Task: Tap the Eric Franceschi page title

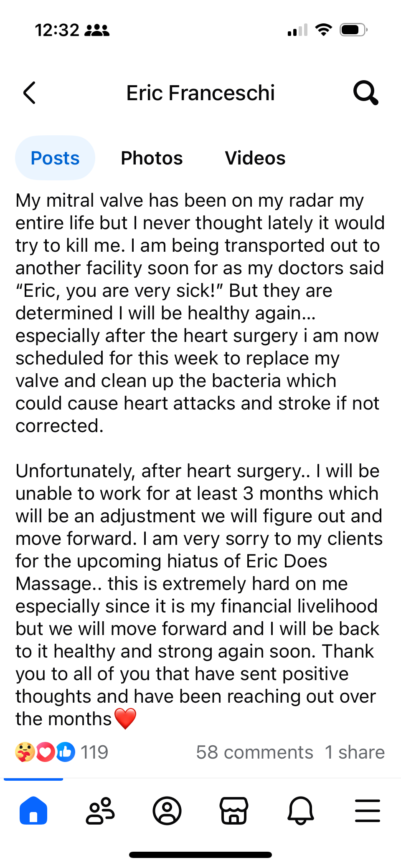Action: pyautogui.click(x=200, y=93)
